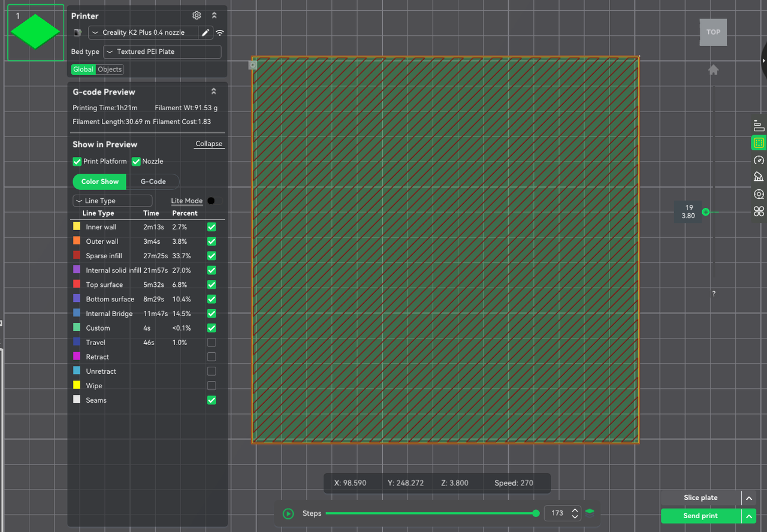Click the home view reset icon

tap(713, 70)
